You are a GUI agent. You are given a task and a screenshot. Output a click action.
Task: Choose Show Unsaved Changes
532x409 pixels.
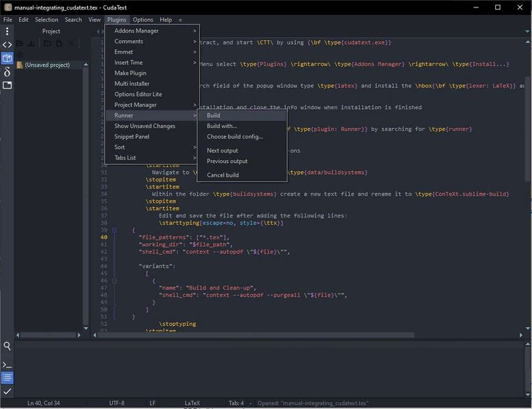(152, 126)
